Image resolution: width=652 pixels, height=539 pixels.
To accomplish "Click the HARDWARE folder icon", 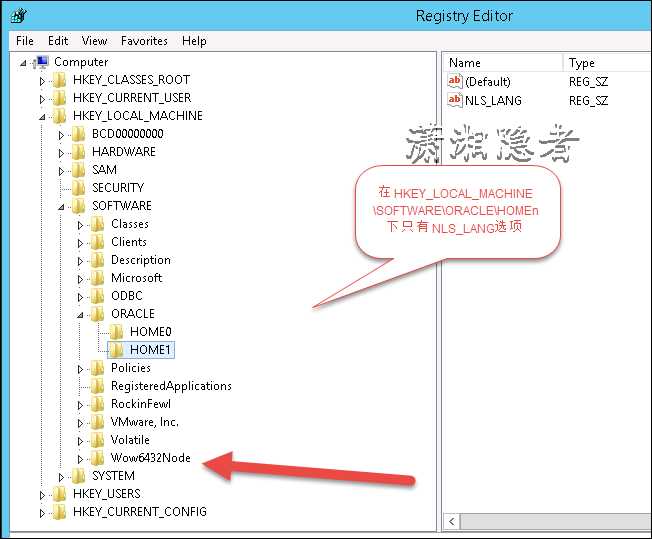I will tap(79, 152).
